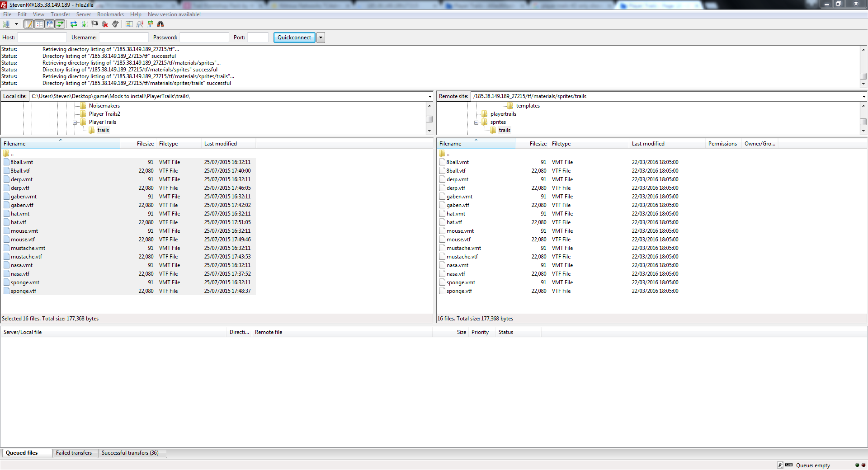Click the speed limits indicator icon

tap(789, 465)
